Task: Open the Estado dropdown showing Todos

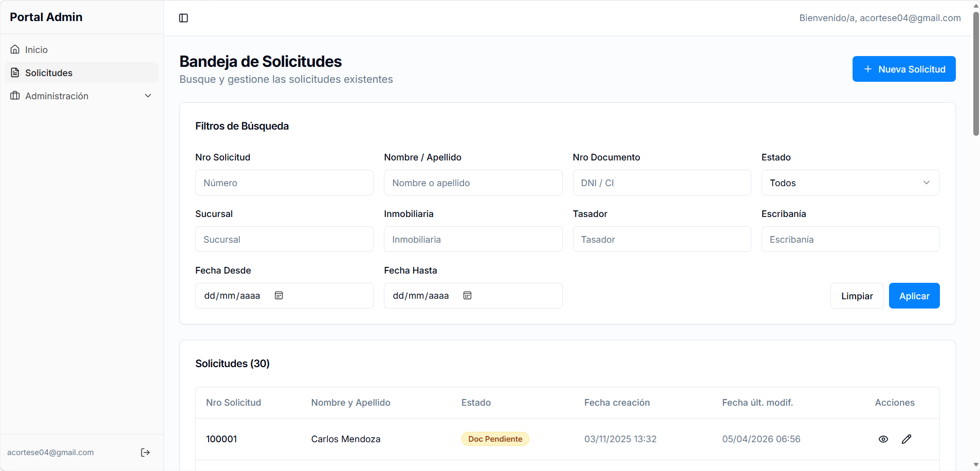Action: tap(849, 183)
